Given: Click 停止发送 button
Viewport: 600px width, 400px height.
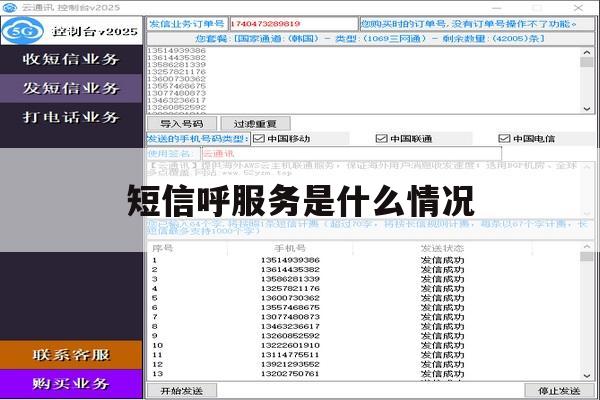Looking at the screenshot, I should [x=559, y=391].
